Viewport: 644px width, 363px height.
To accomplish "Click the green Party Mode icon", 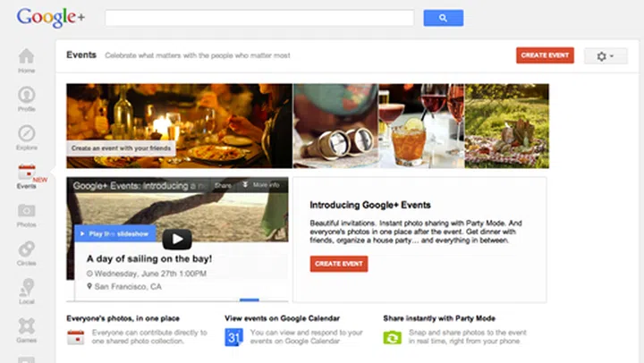I will [x=392, y=337].
